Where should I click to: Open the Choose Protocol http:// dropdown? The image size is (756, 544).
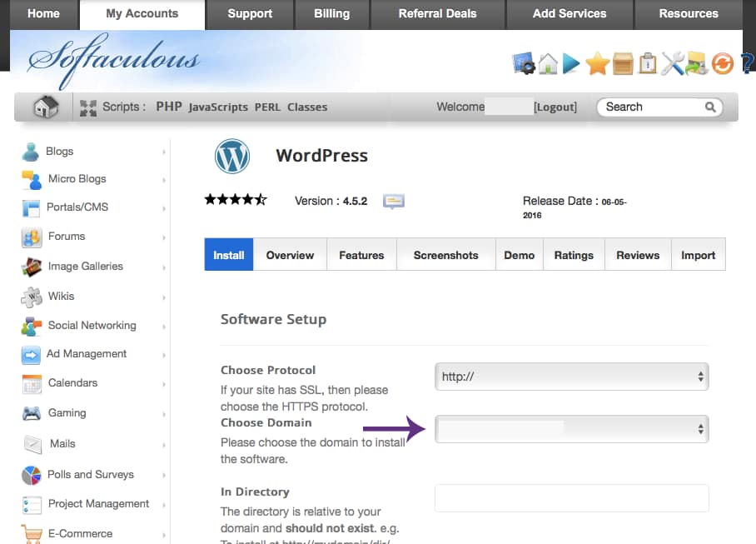coord(571,377)
